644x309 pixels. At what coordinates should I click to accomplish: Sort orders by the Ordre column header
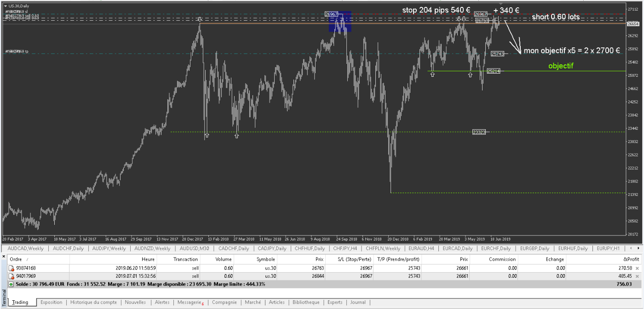click(39, 259)
